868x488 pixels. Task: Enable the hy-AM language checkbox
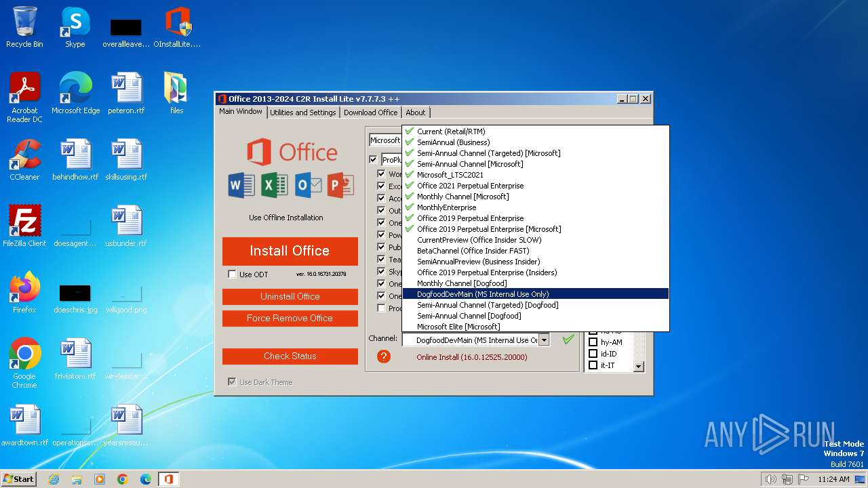[x=593, y=342]
